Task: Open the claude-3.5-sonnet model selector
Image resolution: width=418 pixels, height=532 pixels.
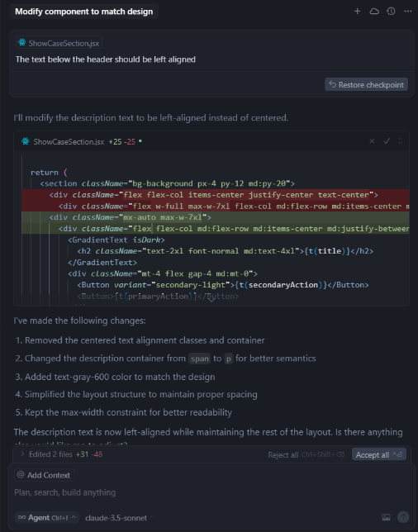Action: [119, 518]
